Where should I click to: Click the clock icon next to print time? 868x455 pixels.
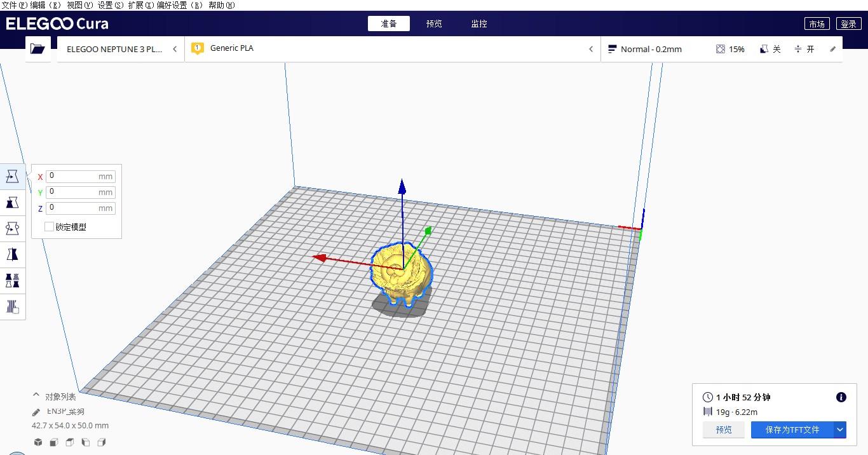pos(708,397)
